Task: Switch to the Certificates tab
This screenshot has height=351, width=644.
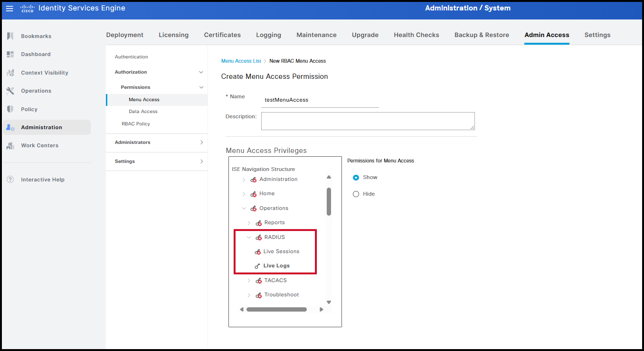Action: [x=222, y=35]
